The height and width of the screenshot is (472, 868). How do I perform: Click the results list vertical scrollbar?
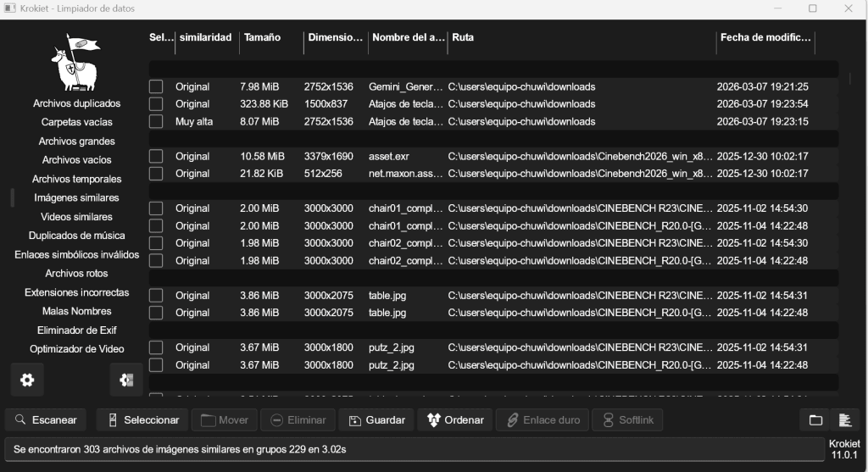pyautogui.click(x=850, y=80)
